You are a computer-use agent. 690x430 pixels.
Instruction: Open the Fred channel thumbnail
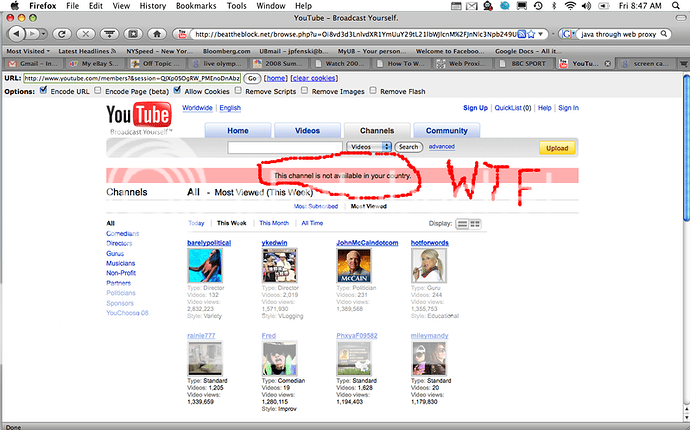279,358
